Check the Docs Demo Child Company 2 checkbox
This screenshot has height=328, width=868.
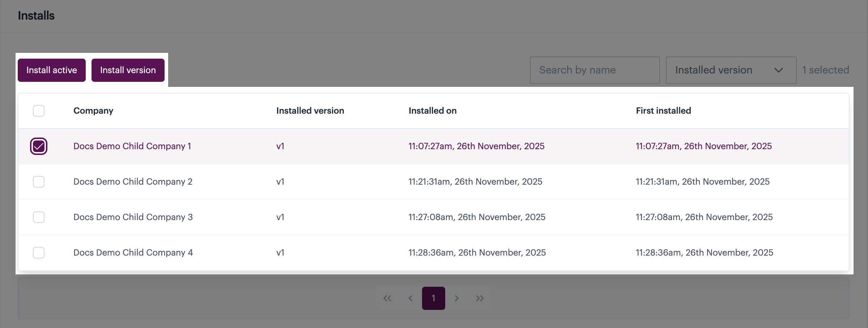39,182
